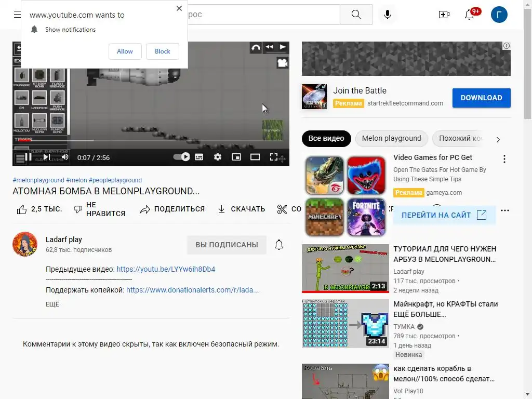Allow notifications from www.youtube.com
Screen dimensions: 532x399
tap(125, 51)
